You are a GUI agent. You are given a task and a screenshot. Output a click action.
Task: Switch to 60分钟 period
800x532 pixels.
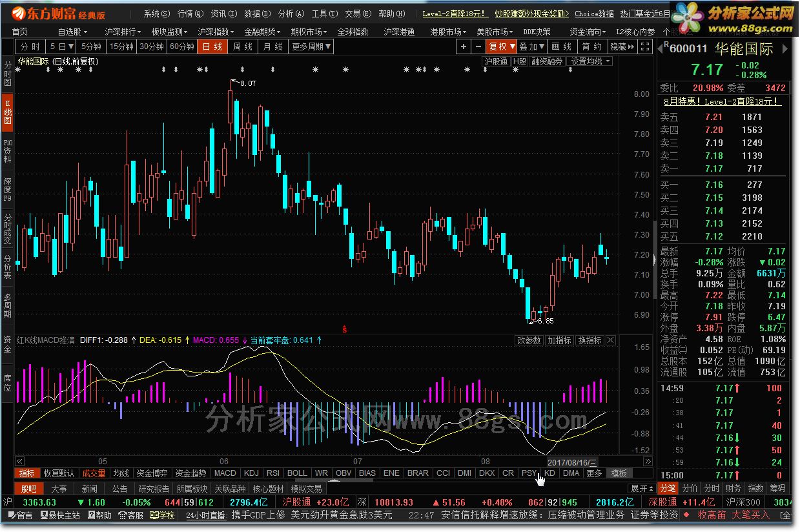click(182, 46)
